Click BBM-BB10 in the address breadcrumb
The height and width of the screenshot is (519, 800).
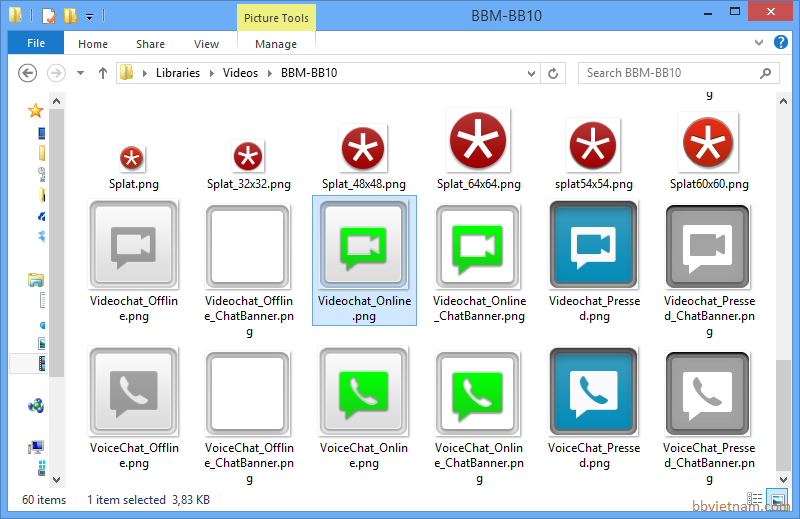[x=309, y=73]
